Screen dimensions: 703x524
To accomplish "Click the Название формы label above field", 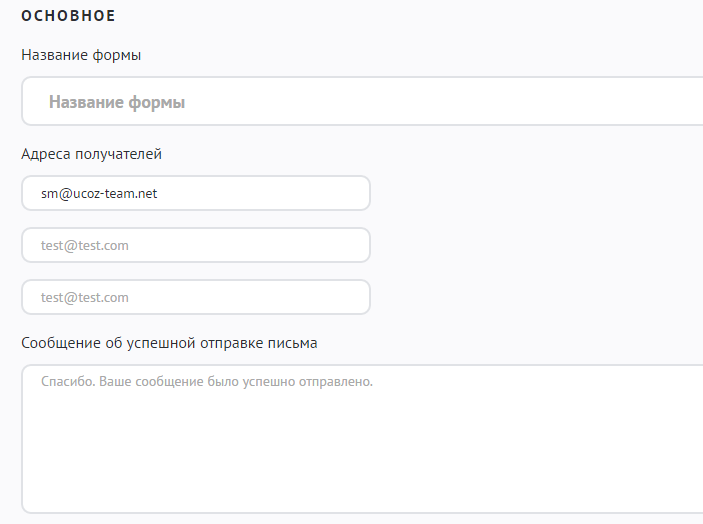I will 81,55.
